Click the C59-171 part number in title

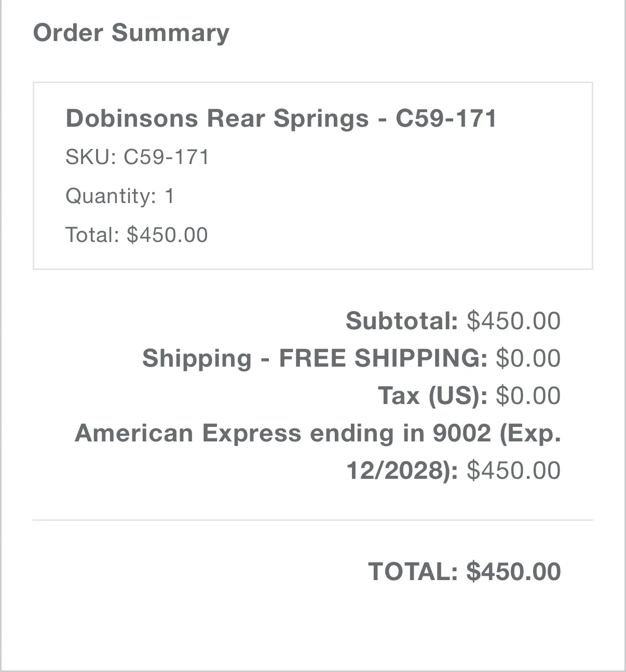[446, 118]
